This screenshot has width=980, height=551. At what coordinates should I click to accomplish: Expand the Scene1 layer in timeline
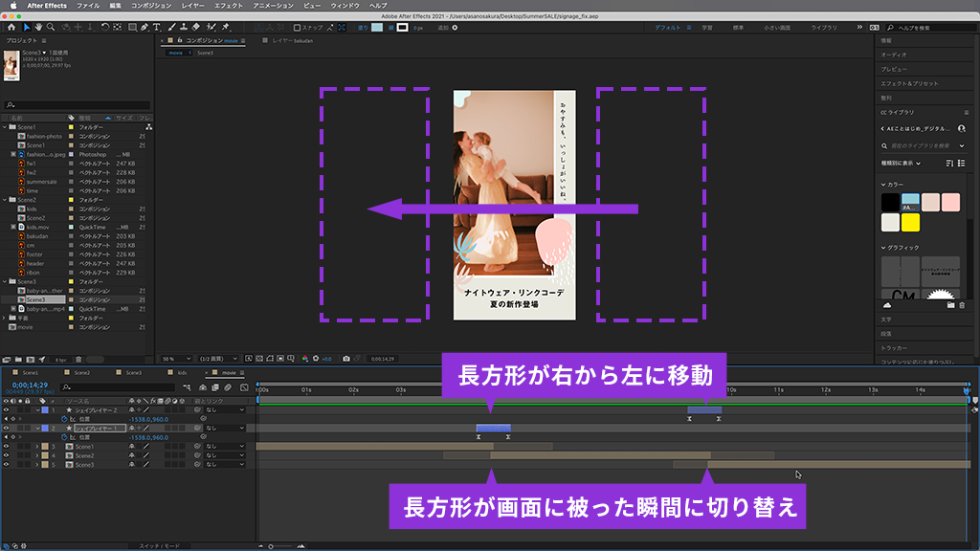37,447
